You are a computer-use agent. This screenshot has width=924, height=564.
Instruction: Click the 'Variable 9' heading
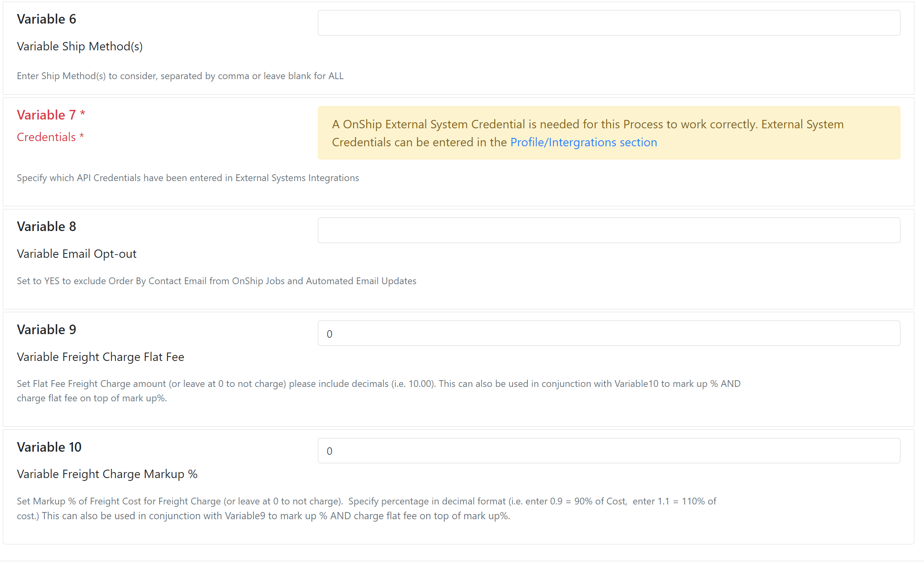(x=46, y=330)
